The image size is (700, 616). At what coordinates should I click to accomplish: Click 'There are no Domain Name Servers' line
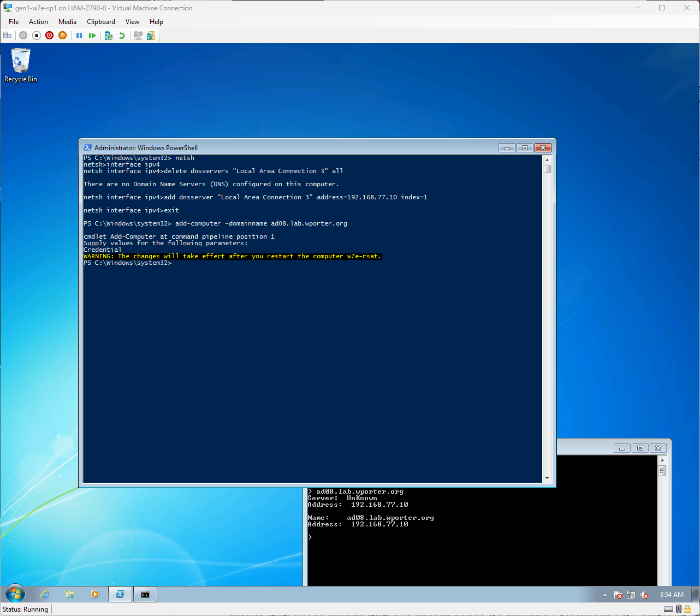[x=211, y=184]
